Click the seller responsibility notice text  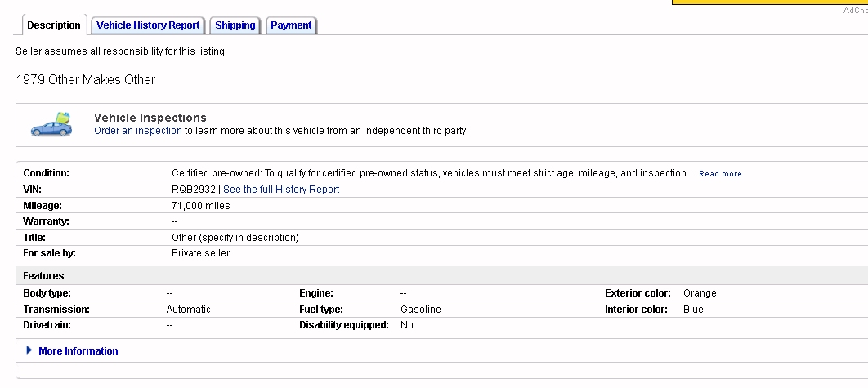[121, 51]
